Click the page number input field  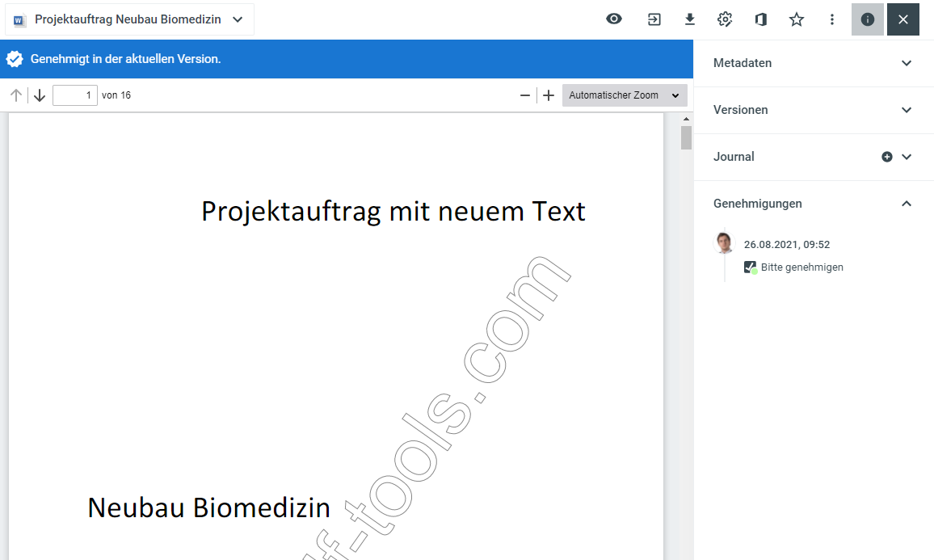pos(74,95)
